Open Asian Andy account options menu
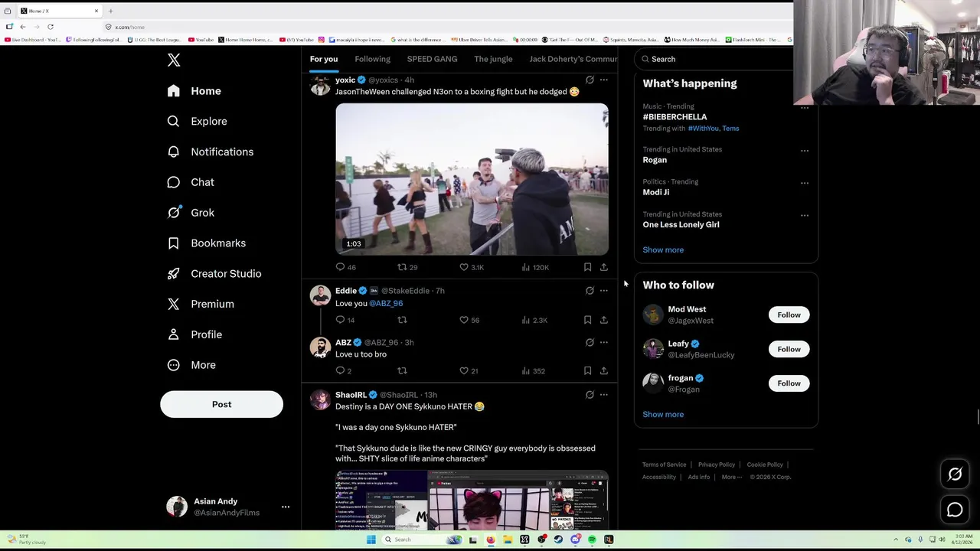Viewport: 980px width, 551px height. click(x=286, y=507)
